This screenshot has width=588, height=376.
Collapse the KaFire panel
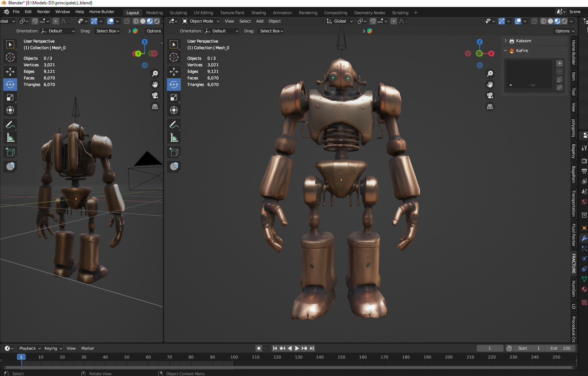click(x=506, y=51)
